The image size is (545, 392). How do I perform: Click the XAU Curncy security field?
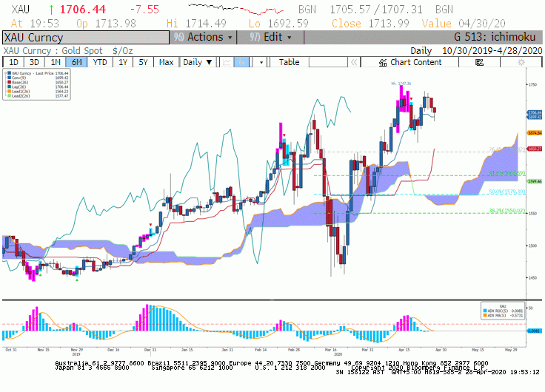(x=86, y=38)
